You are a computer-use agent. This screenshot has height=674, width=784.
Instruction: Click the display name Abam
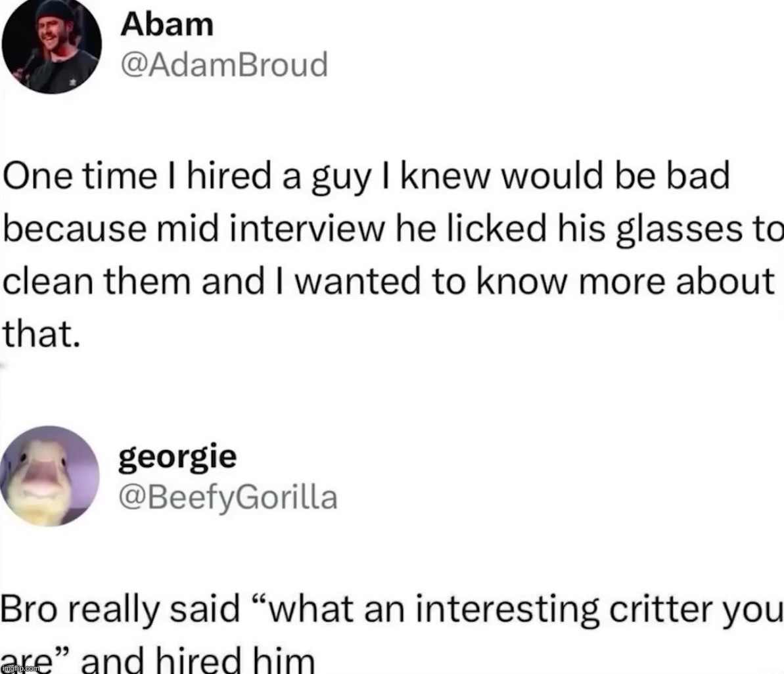[168, 25]
